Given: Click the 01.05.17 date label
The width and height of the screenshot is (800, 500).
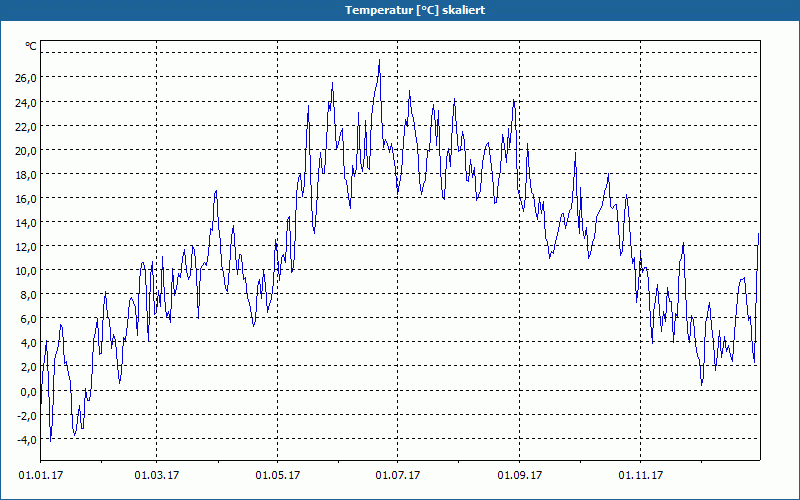Looking at the screenshot, I should tap(278, 476).
